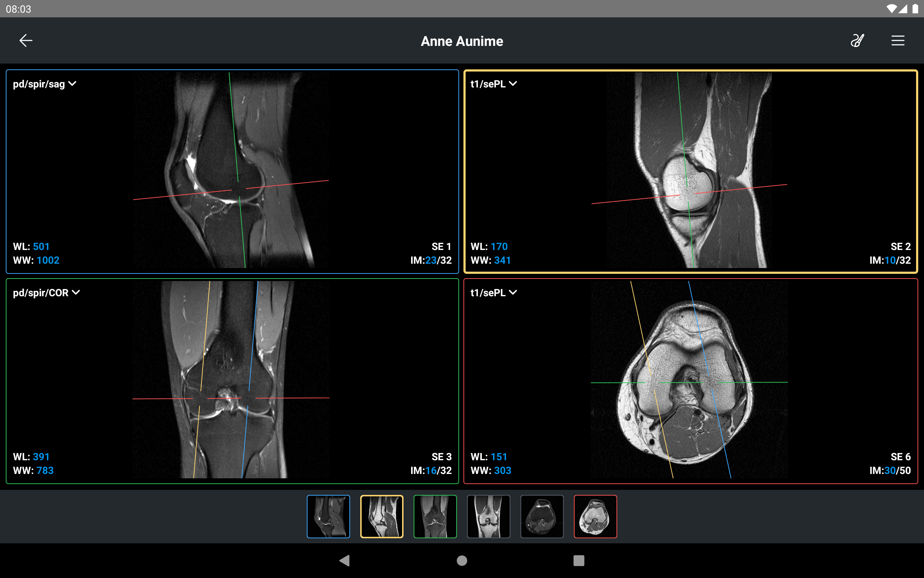This screenshot has width=924, height=578.
Task: Open the hamburger menu
Action: click(x=898, y=40)
